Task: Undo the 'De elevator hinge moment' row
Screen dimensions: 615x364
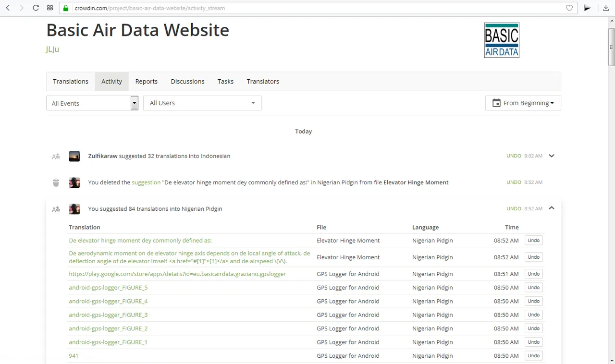Action: click(533, 240)
